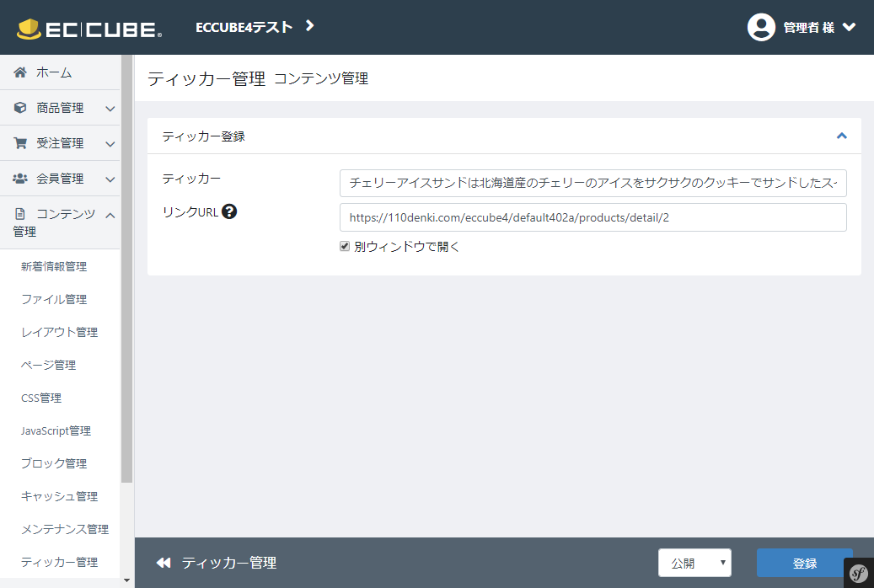Image resolution: width=874 pixels, height=588 pixels.
Task: Click the 商品管理 cube icon
Action: click(x=20, y=108)
